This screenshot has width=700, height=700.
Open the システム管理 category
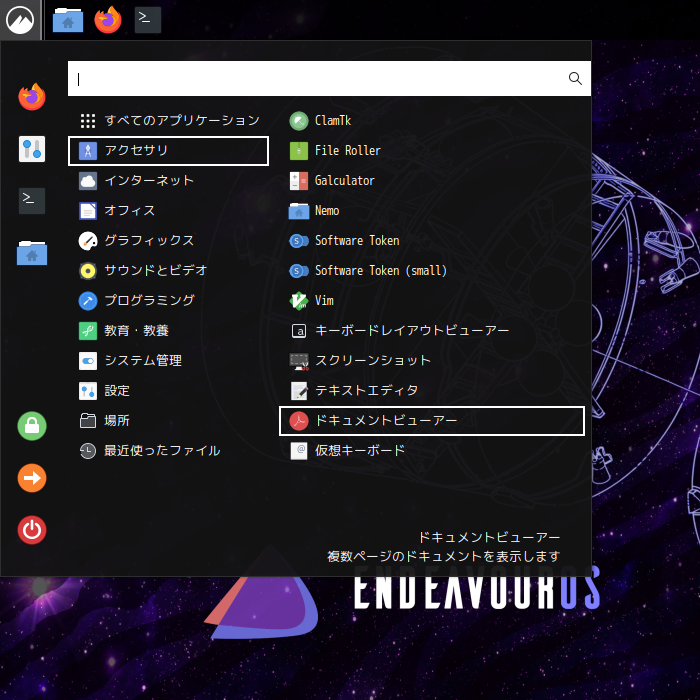(x=168, y=360)
